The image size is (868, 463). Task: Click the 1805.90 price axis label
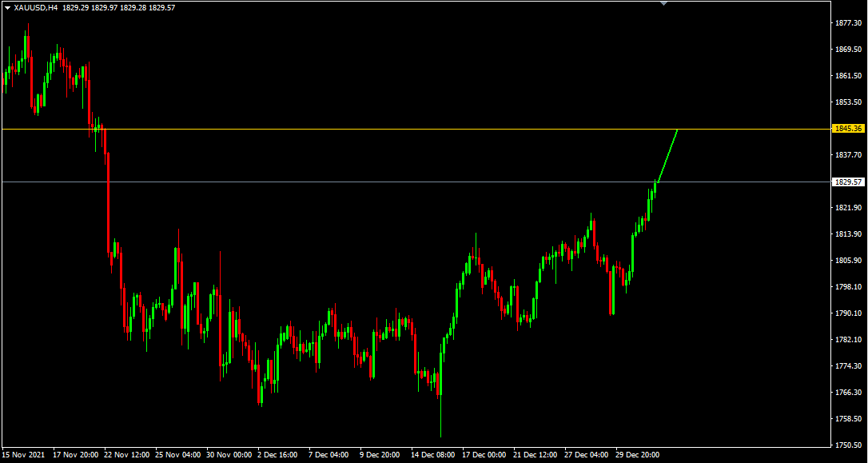coord(849,261)
